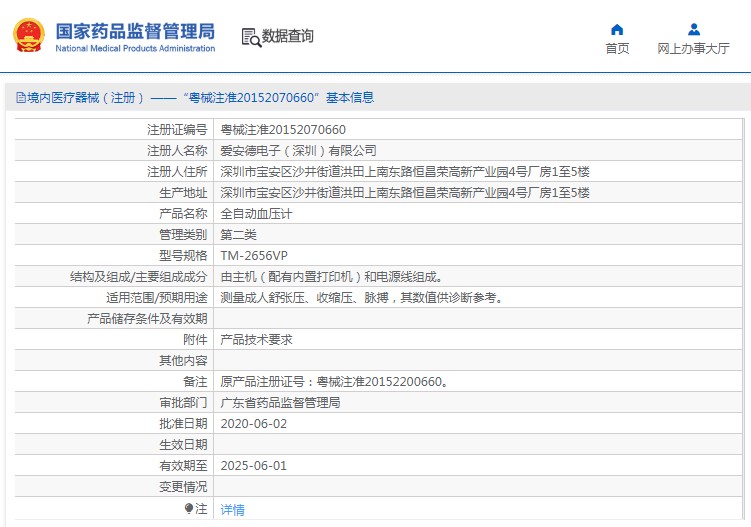Viewport: 751px width, 527px height.
Task: Select 广东省药品监督管理局 approval department
Action: pos(280,403)
